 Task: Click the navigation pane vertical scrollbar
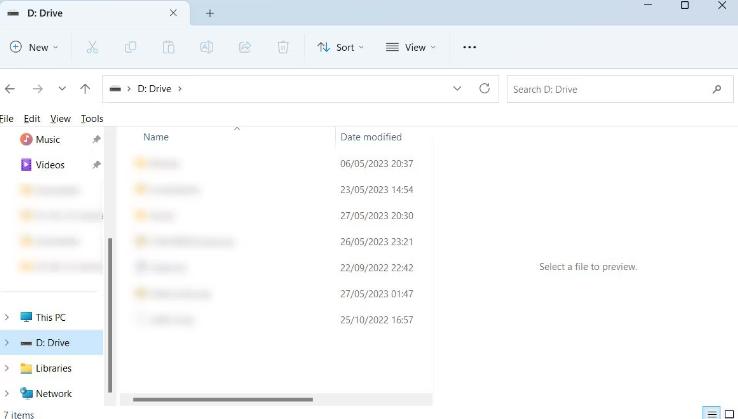(110, 314)
